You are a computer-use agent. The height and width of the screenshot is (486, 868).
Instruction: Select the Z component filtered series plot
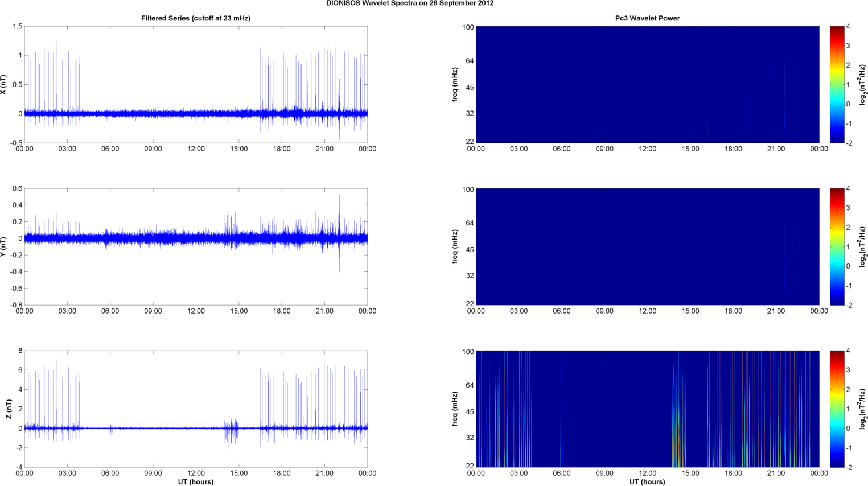point(196,409)
